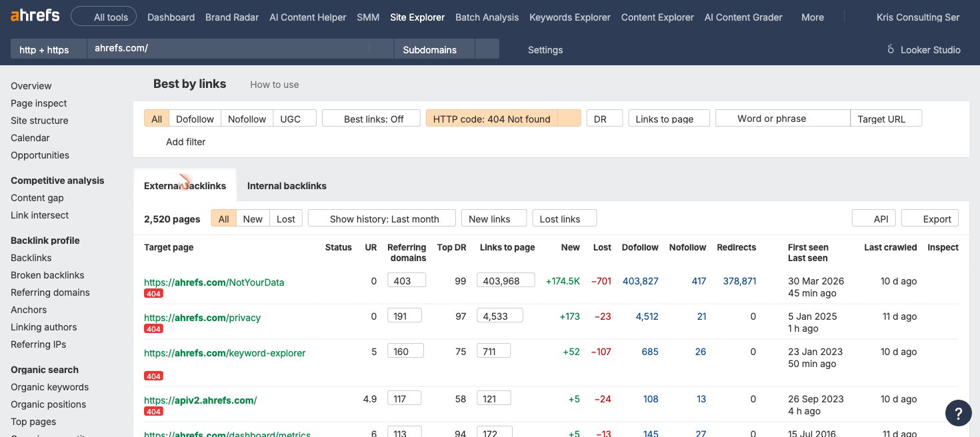Click the New links button

coord(494,218)
